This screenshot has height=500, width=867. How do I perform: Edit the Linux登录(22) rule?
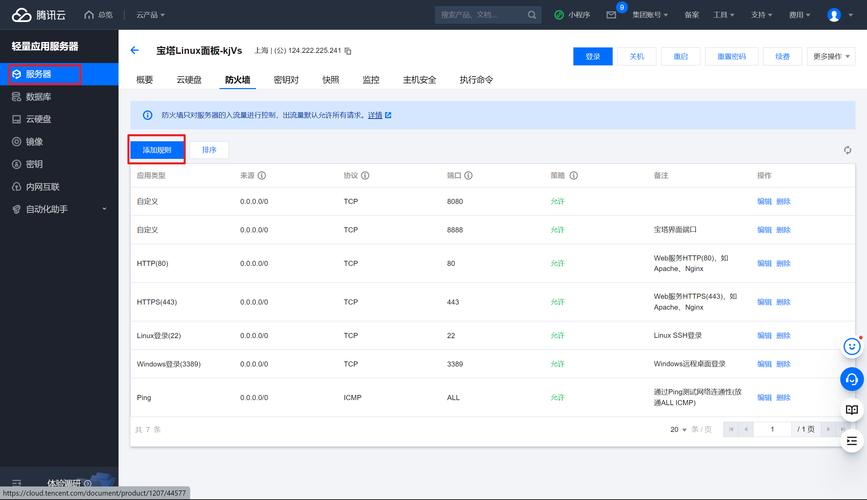point(764,336)
